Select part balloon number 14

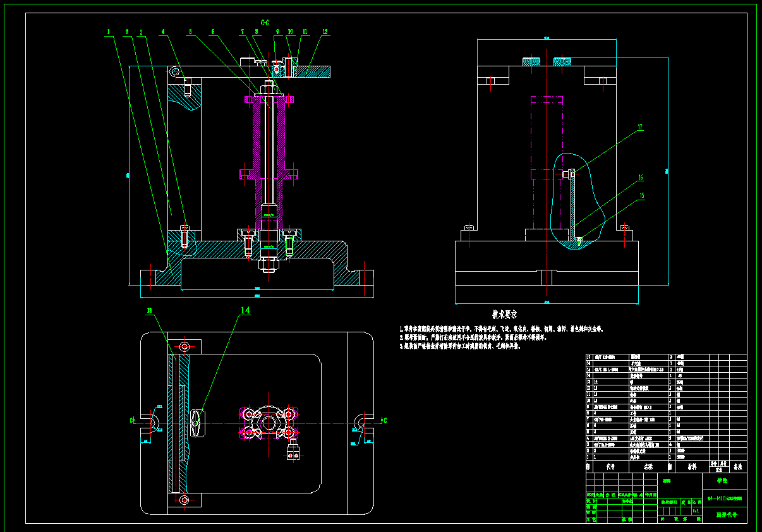[245, 310]
